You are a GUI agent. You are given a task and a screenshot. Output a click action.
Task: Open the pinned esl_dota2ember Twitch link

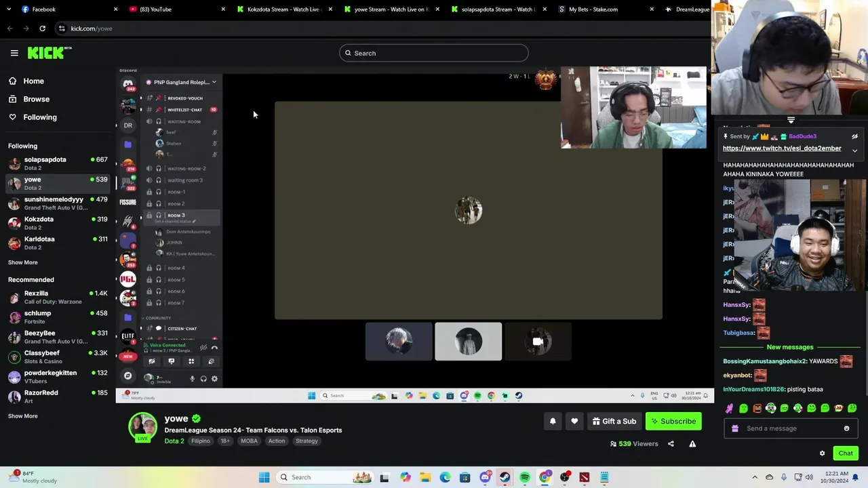(x=782, y=148)
